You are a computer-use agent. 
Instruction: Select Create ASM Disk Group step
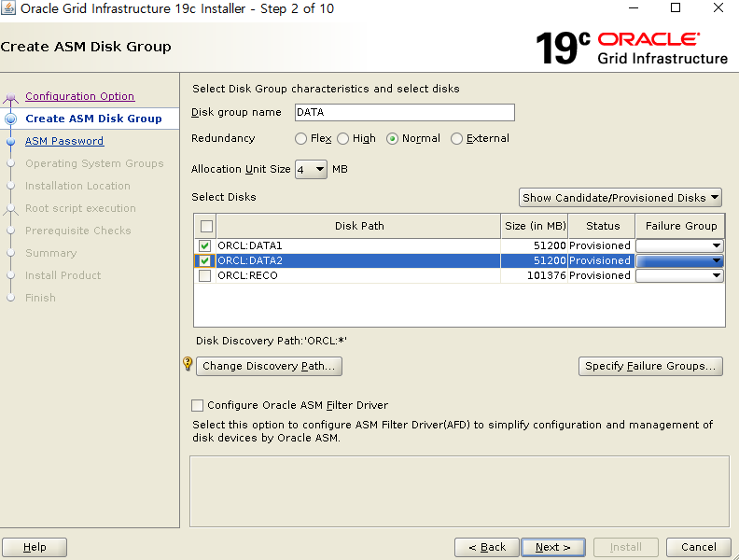click(x=93, y=119)
